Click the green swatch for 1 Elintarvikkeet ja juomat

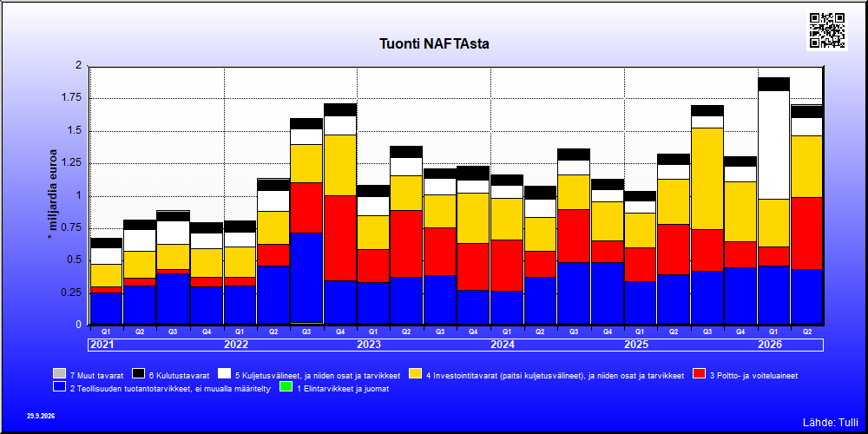pos(286,388)
